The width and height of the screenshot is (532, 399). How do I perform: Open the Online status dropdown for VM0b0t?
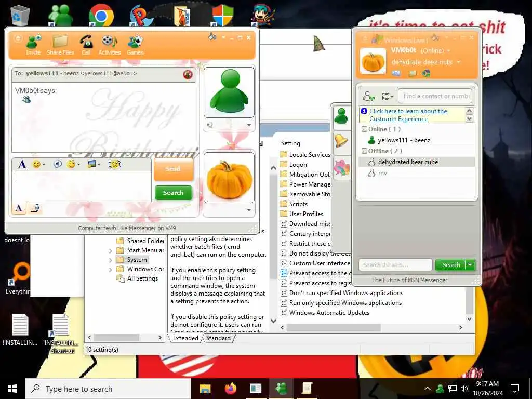point(448,51)
